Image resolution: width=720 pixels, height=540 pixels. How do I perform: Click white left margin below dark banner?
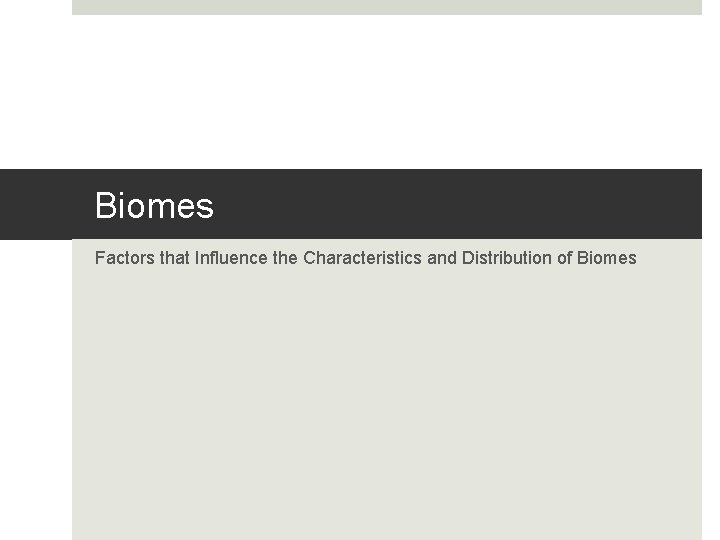(36, 389)
